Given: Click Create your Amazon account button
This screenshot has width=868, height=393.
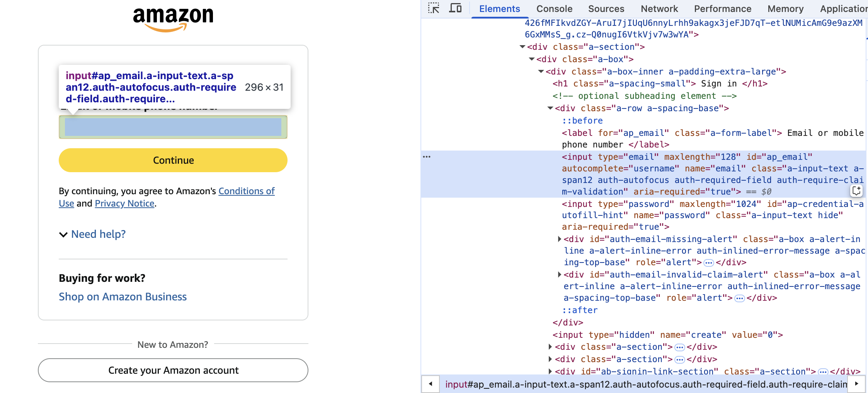Looking at the screenshot, I should (x=173, y=370).
